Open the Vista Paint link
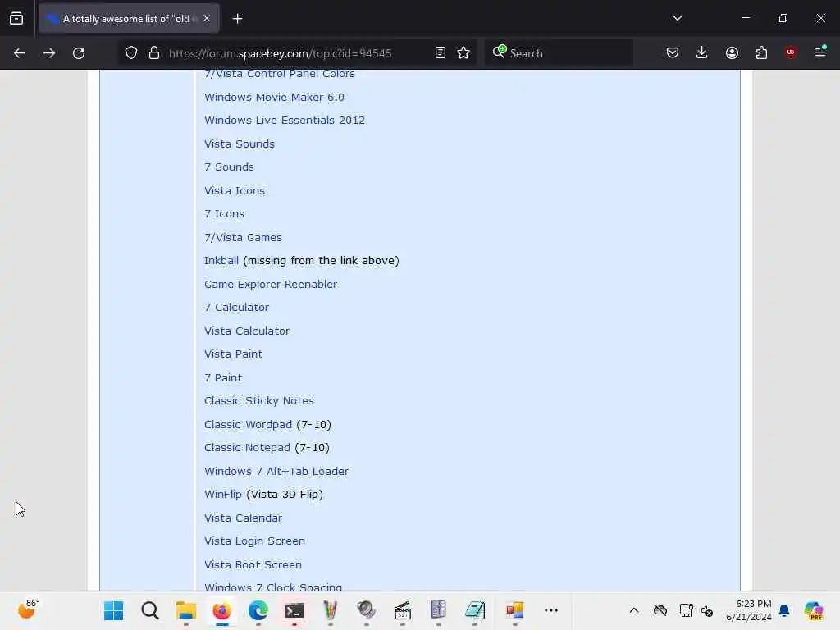The width and height of the screenshot is (840, 630). (233, 354)
